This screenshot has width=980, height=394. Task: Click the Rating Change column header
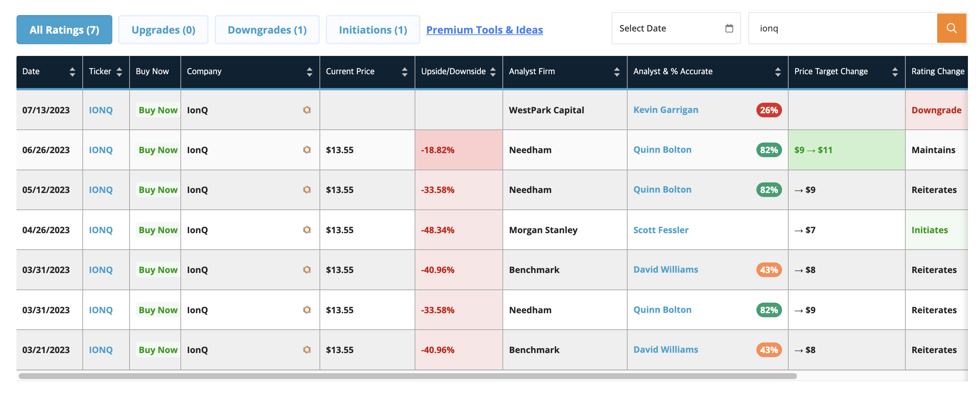(936, 71)
